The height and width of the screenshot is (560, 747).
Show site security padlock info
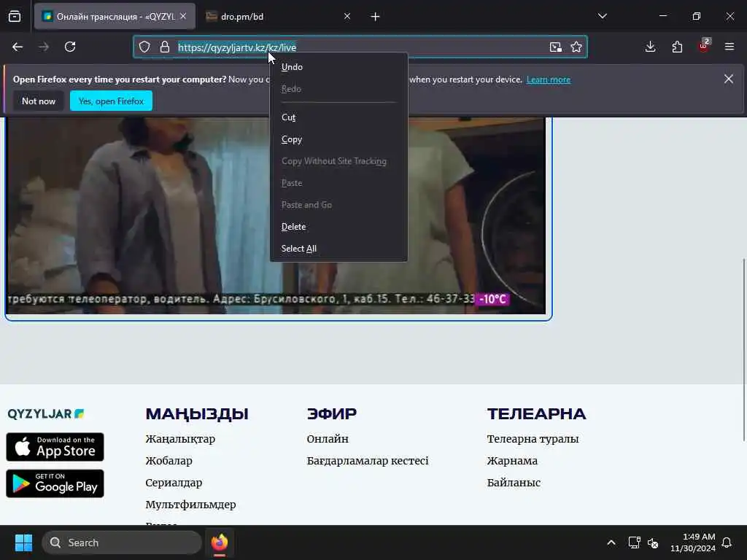[x=165, y=47]
